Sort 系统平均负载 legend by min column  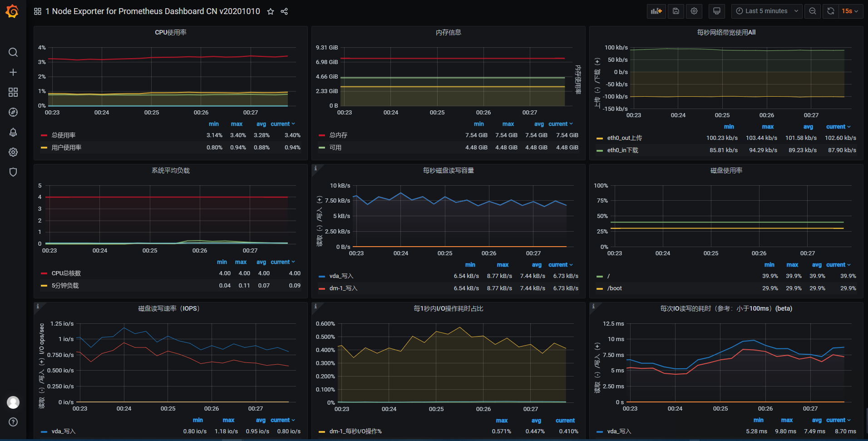pyautogui.click(x=222, y=262)
